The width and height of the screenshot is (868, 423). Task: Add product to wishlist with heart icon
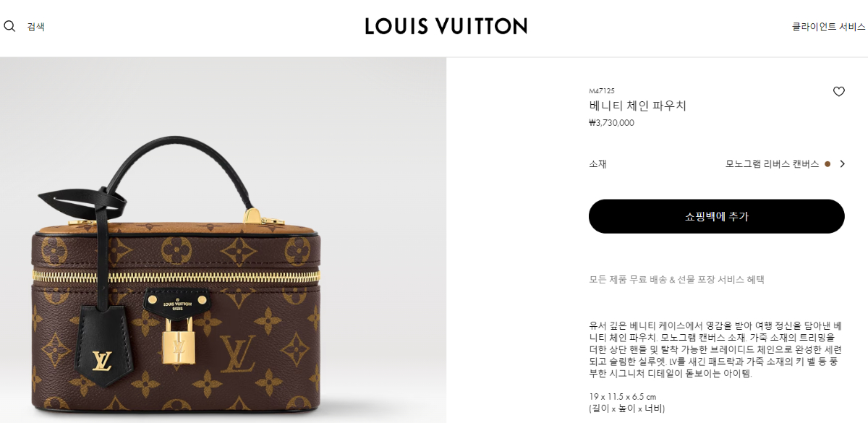point(838,92)
